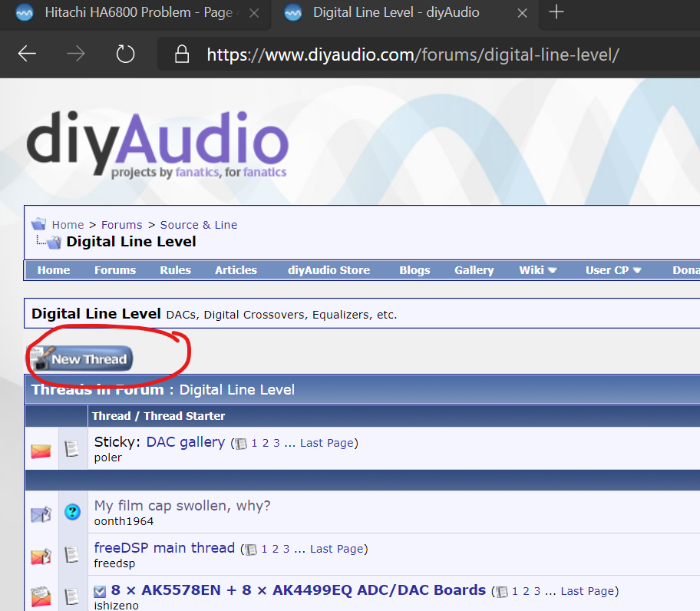
Task: Close the Hitachi HA6800 Problem tab
Action: coord(254,13)
